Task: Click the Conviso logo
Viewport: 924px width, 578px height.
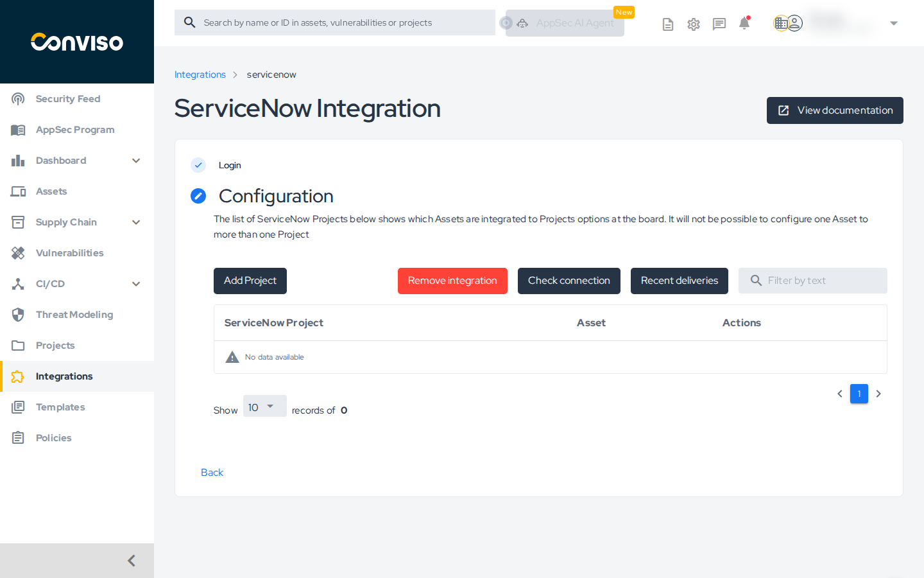Action: (77, 42)
